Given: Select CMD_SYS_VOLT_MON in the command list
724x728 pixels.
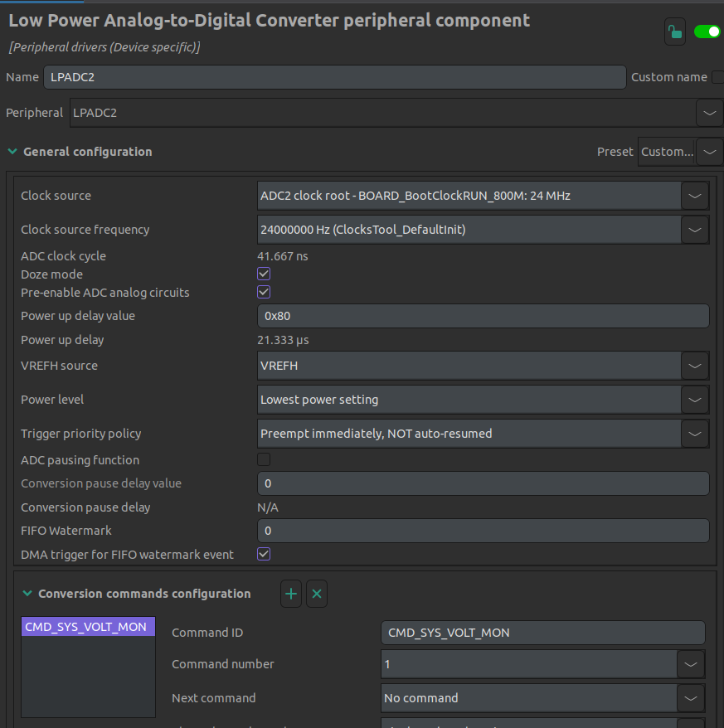Looking at the screenshot, I should pyautogui.click(x=86, y=627).
